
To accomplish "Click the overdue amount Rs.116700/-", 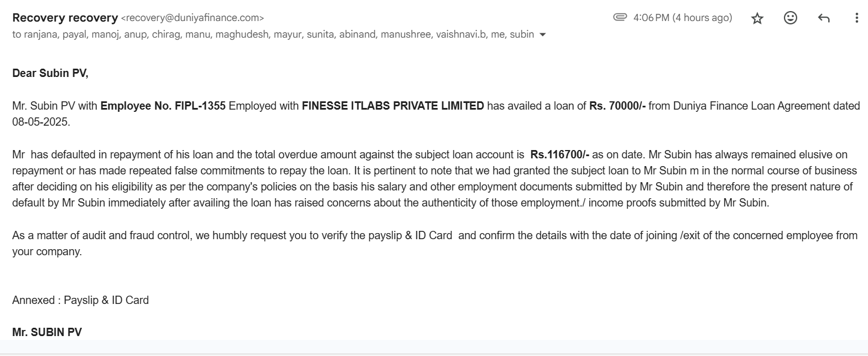I will 560,154.
